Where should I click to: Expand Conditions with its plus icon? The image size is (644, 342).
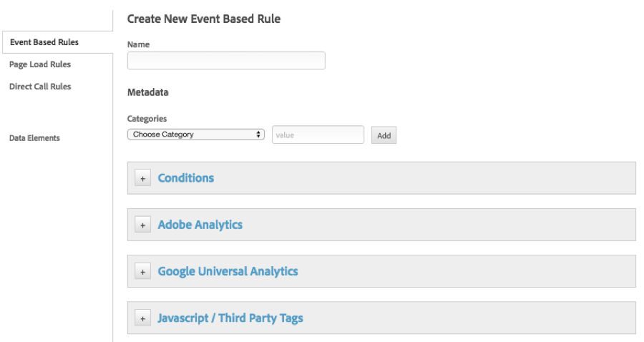[x=142, y=177]
